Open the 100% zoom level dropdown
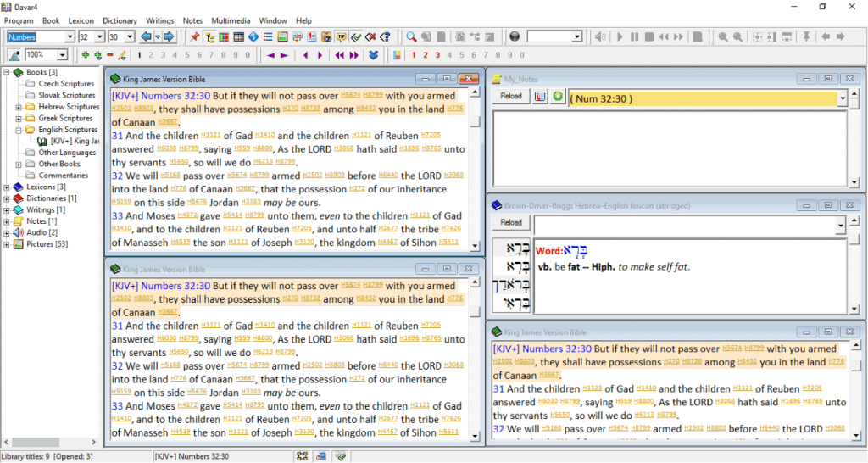This screenshot has width=868, height=463. click(x=62, y=55)
